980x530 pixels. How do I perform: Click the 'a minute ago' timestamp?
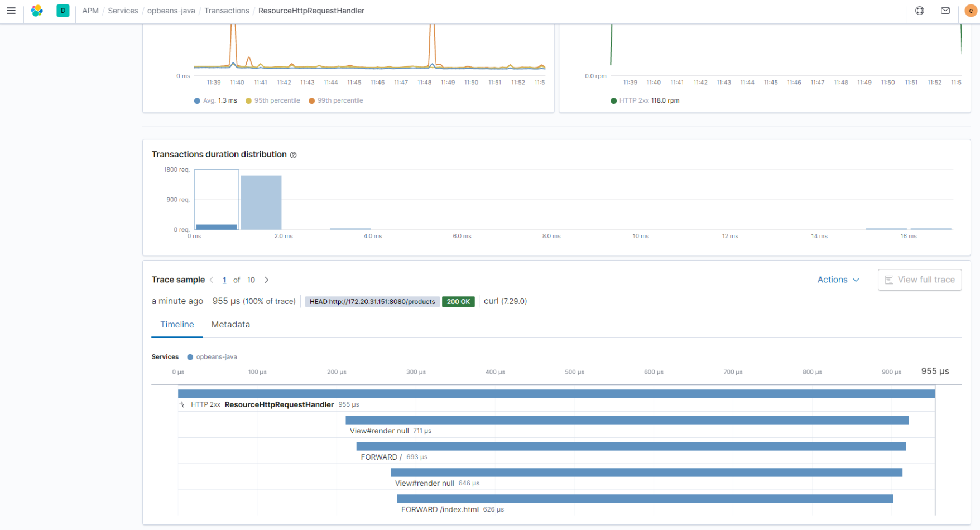177,301
